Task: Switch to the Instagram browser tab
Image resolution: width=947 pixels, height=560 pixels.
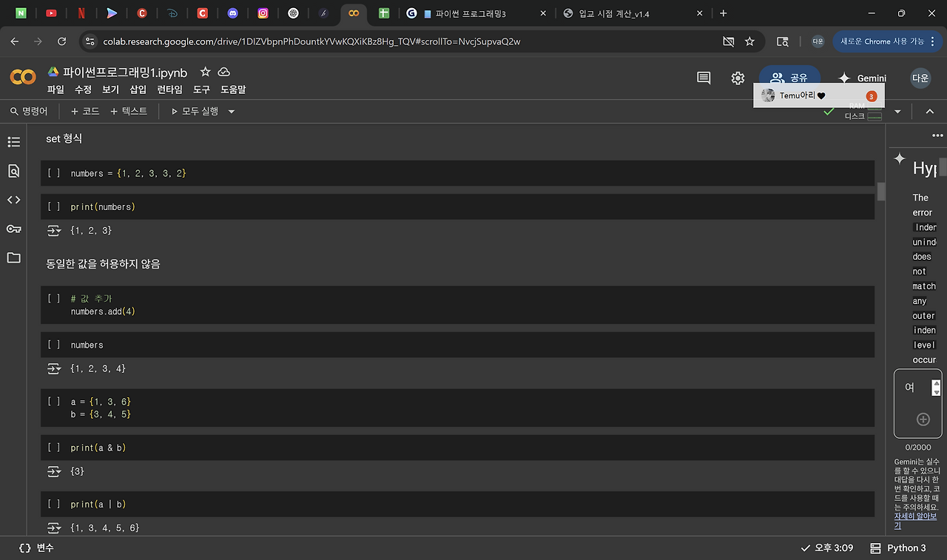Action: point(263,13)
